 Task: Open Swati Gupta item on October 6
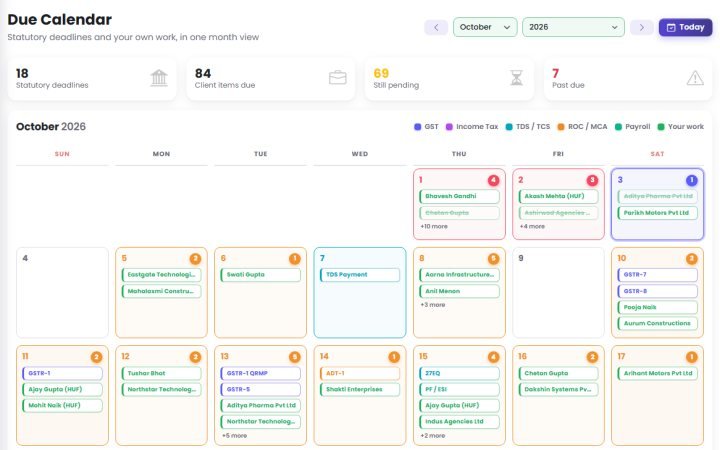click(x=260, y=275)
